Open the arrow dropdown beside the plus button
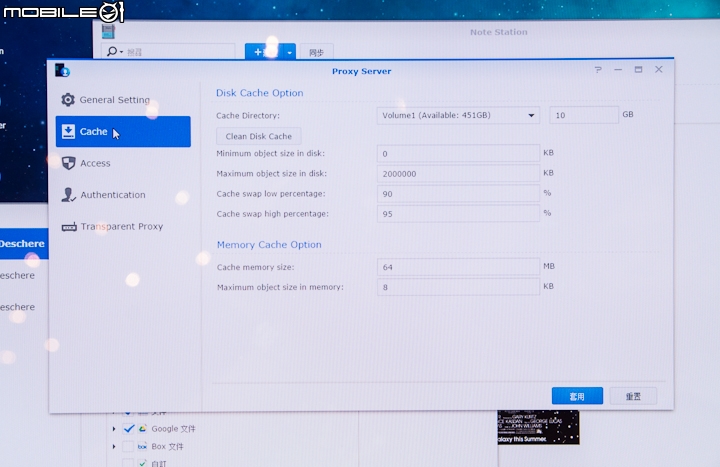Image resolution: width=720 pixels, height=467 pixels. [290, 52]
